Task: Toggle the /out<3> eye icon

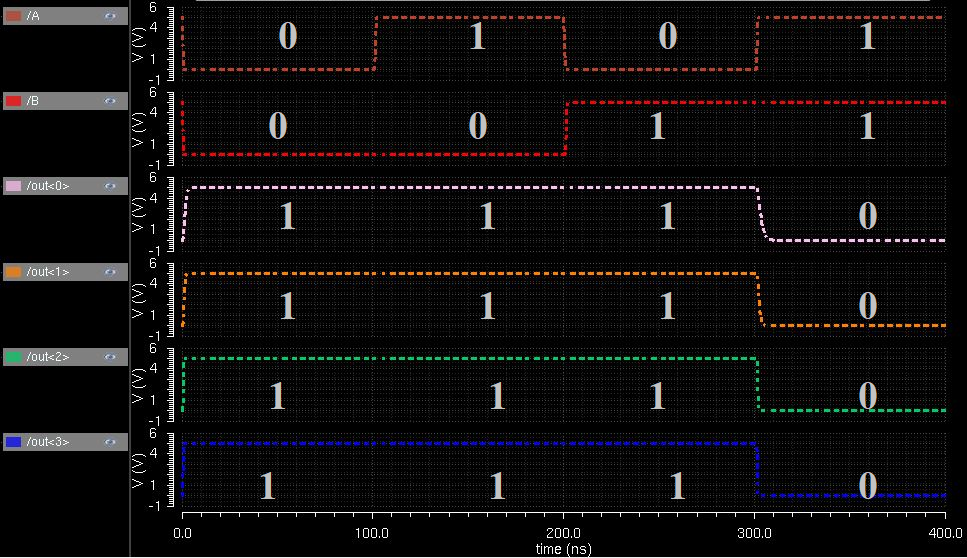Action: coord(110,442)
